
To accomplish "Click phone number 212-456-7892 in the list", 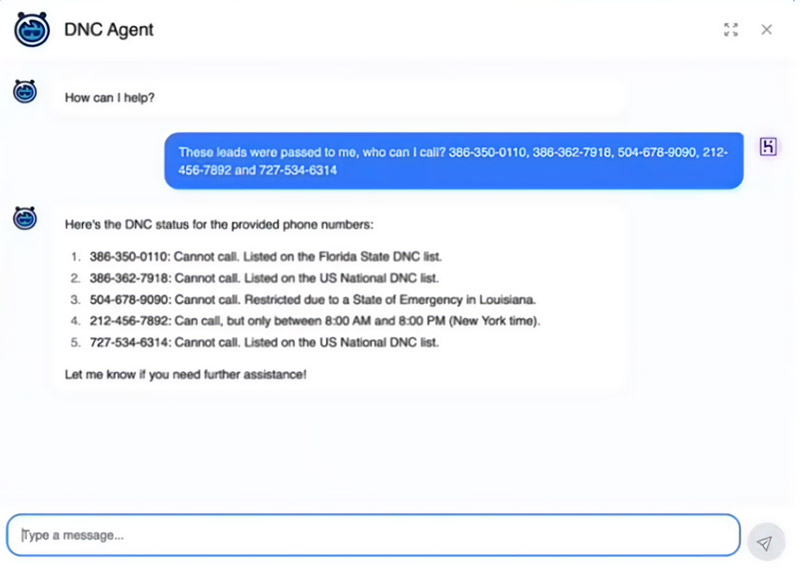I will (x=131, y=321).
